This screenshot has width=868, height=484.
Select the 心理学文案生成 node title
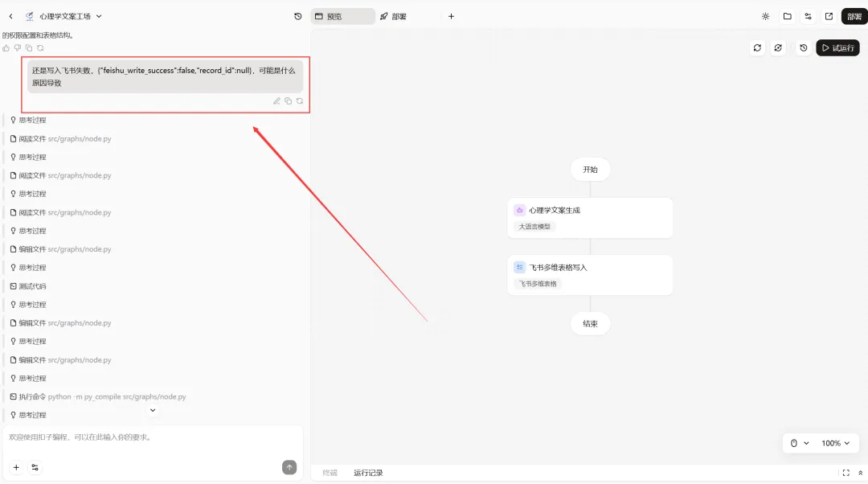tap(554, 211)
